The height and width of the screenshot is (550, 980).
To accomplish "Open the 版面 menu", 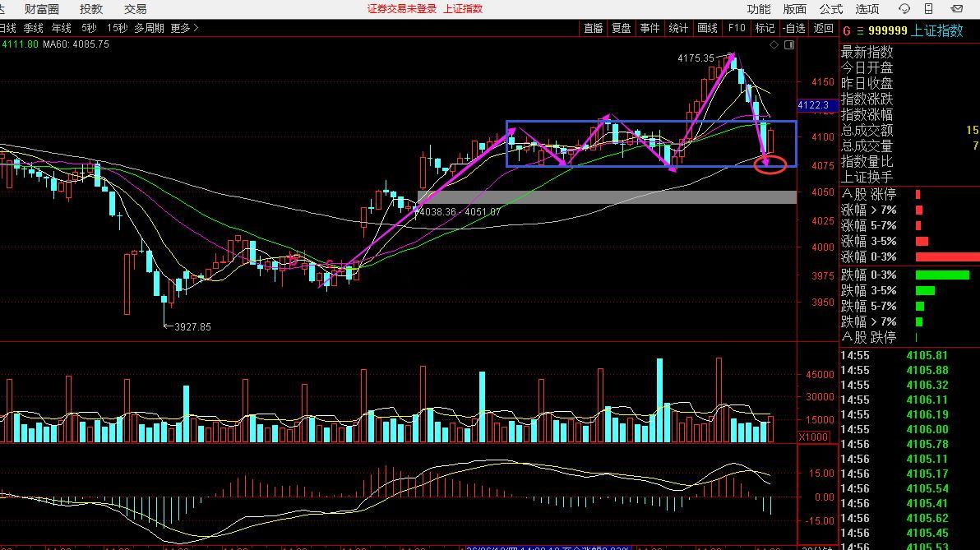I will click(x=795, y=9).
